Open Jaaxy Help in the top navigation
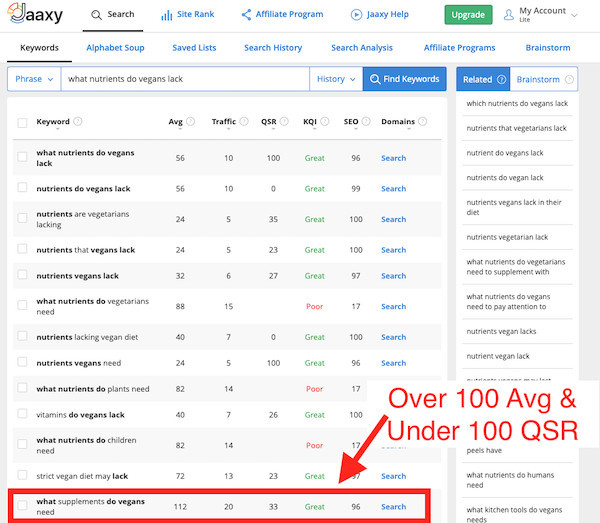Screen dimensions: 600x523 pyautogui.click(x=380, y=15)
